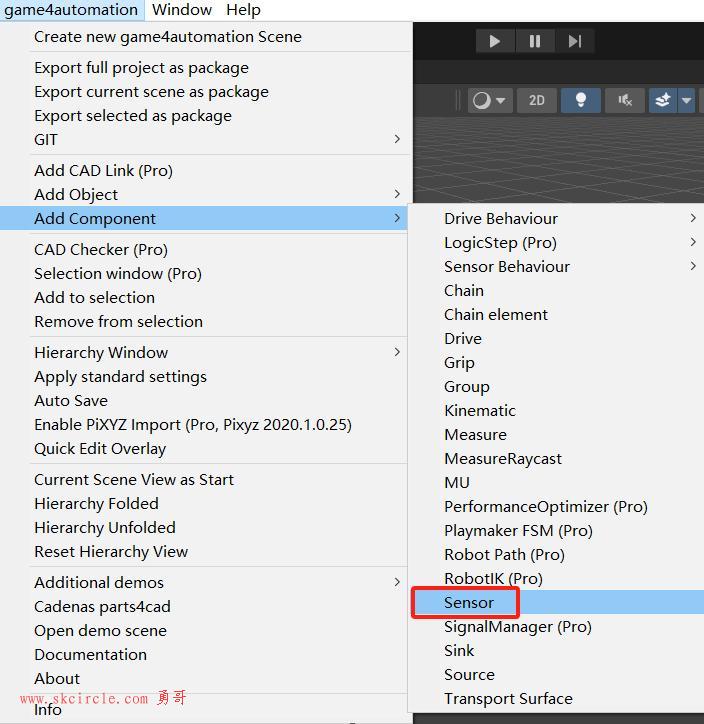Add the Source component
The height and width of the screenshot is (724, 704).
(x=556, y=675)
